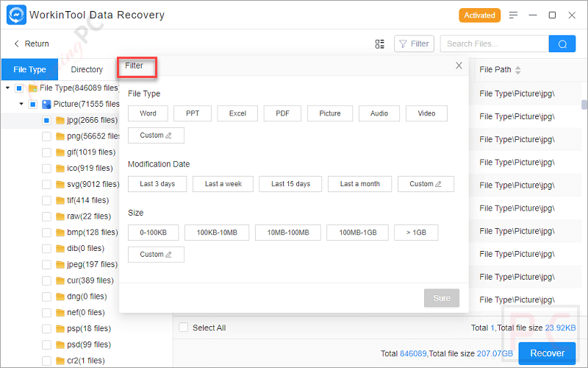Open the Custom modification date filter
The image size is (588, 368).
426,184
